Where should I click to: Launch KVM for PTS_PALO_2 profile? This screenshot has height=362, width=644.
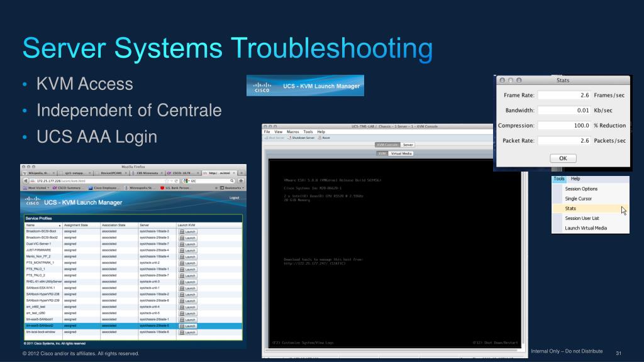(x=187, y=275)
